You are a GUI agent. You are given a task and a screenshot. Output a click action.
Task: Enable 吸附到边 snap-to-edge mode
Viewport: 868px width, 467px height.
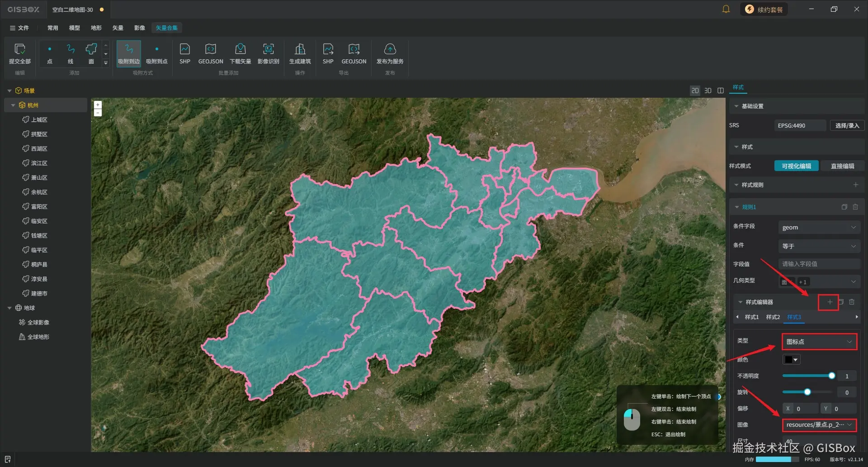pyautogui.click(x=129, y=54)
